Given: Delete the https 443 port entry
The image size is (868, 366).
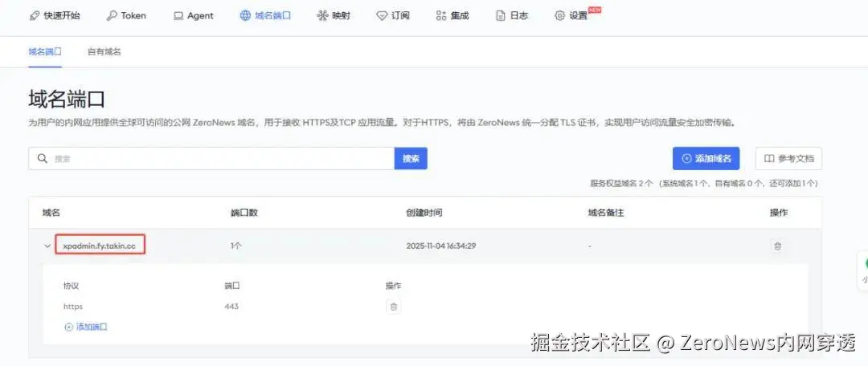Looking at the screenshot, I should (x=394, y=307).
